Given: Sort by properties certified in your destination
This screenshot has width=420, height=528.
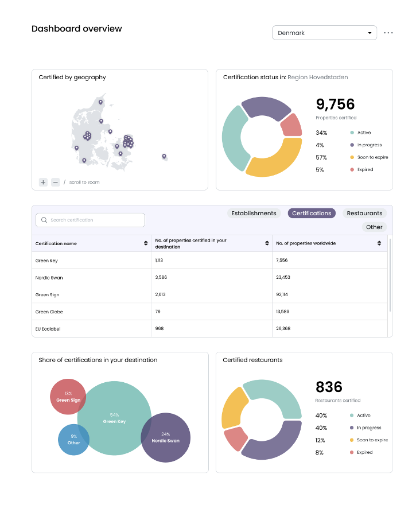Looking at the screenshot, I should click(267, 243).
